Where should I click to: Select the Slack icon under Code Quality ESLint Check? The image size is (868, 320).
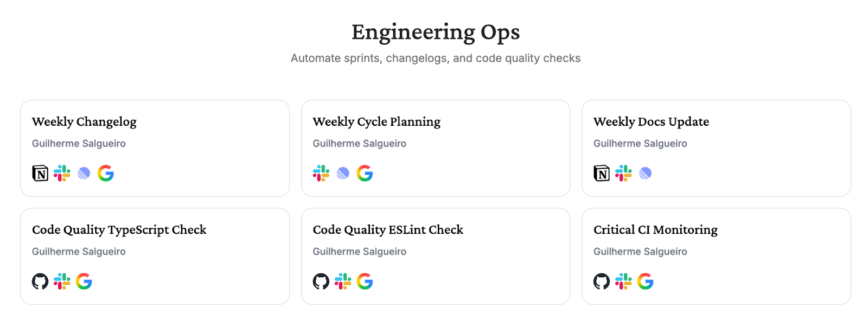(343, 281)
